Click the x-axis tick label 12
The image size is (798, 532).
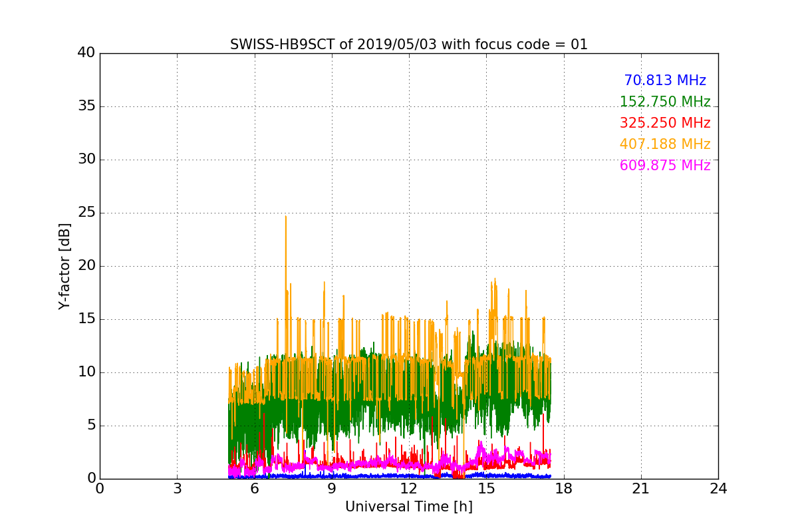[409, 488]
